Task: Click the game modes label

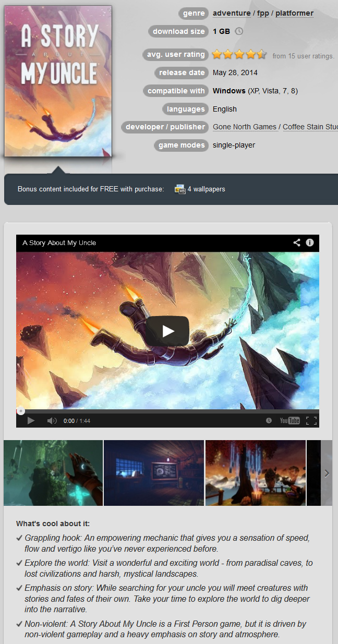Action: click(x=182, y=145)
